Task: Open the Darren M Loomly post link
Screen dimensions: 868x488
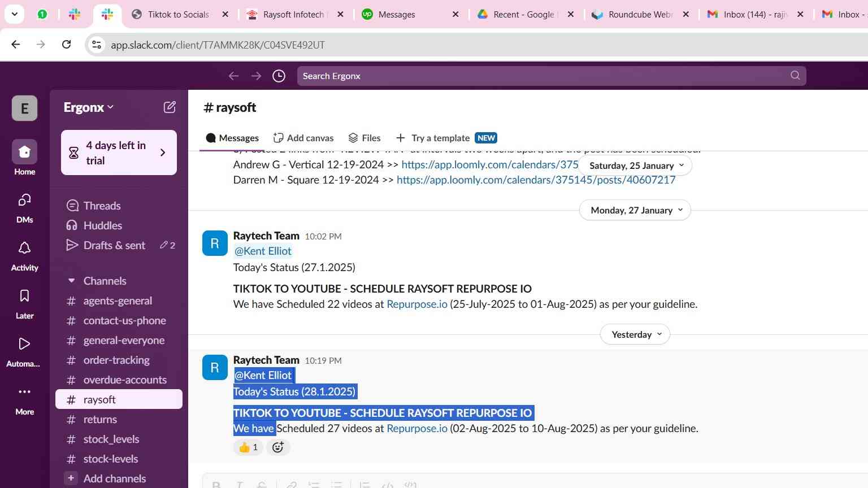Action: tap(536, 180)
